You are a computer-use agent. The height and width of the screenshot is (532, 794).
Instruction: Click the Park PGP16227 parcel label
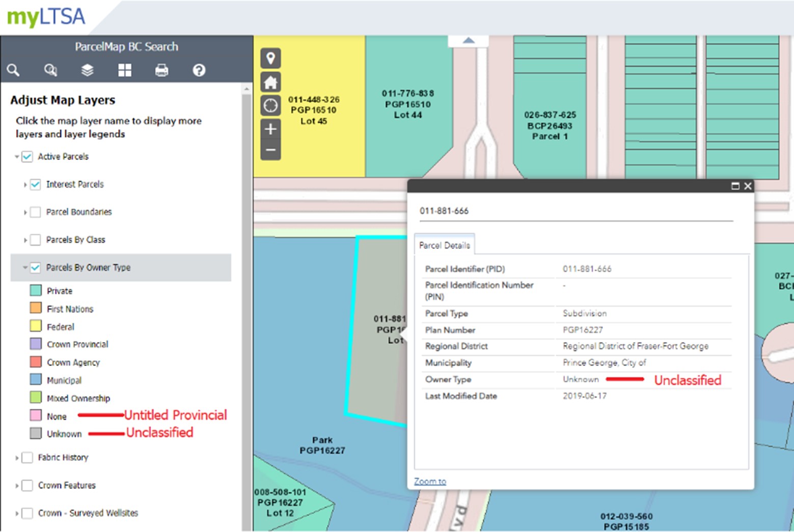coord(322,445)
